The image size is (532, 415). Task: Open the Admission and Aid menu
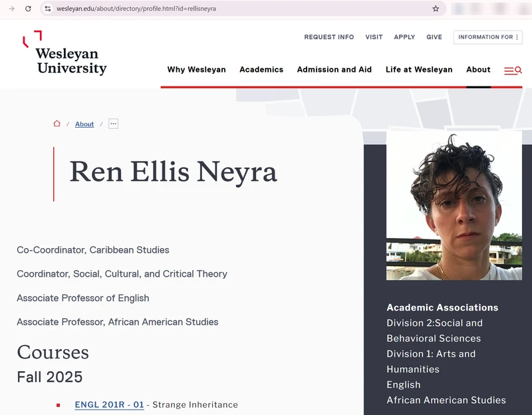click(x=334, y=70)
